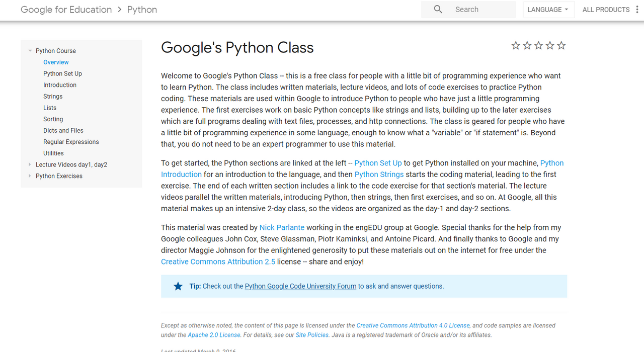The image size is (644, 352).
Task: Expand the Lecture Videos day1, day2 section
Action: click(30, 164)
